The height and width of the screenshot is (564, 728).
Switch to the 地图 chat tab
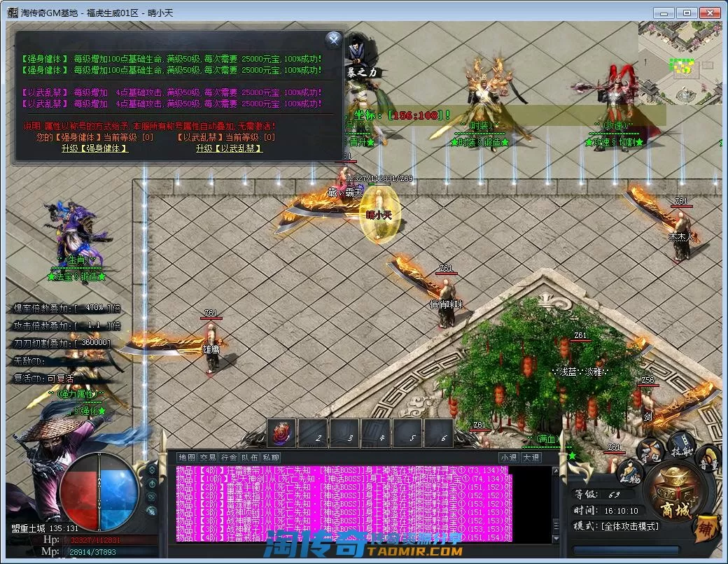pos(187,457)
